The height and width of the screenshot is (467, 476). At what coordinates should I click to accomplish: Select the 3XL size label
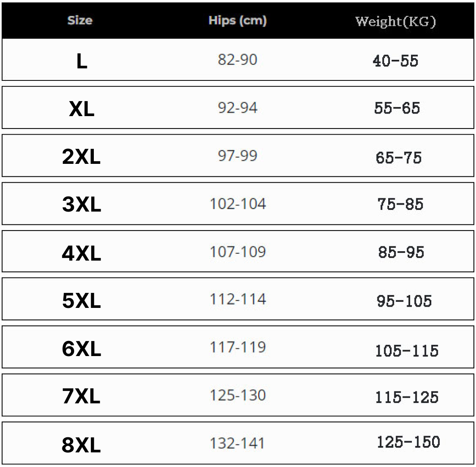[x=81, y=204]
